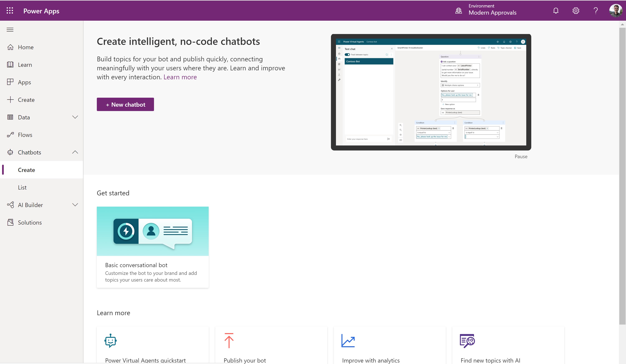Collapse the Chatbots section
Screen dimensions: 626x364
tap(75, 152)
